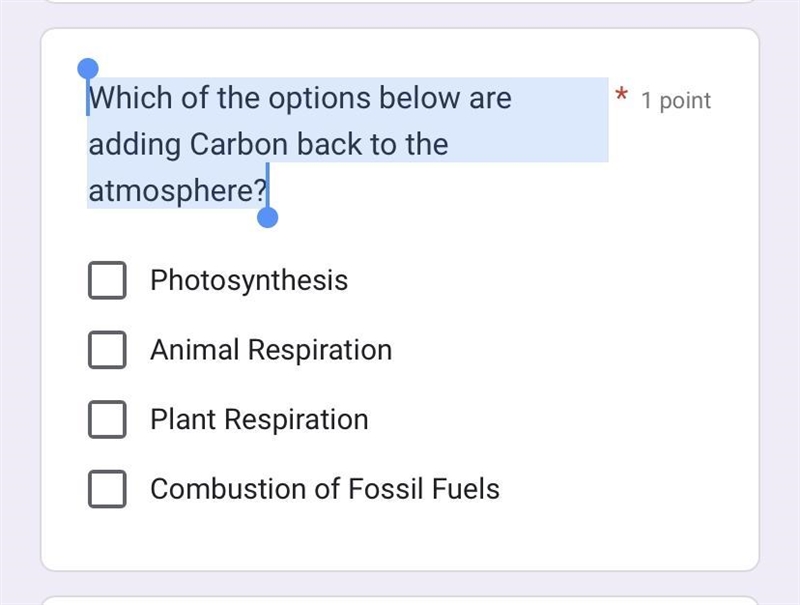Click the red required asterisk
Screen dimensions: 800x605
click(x=621, y=95)
